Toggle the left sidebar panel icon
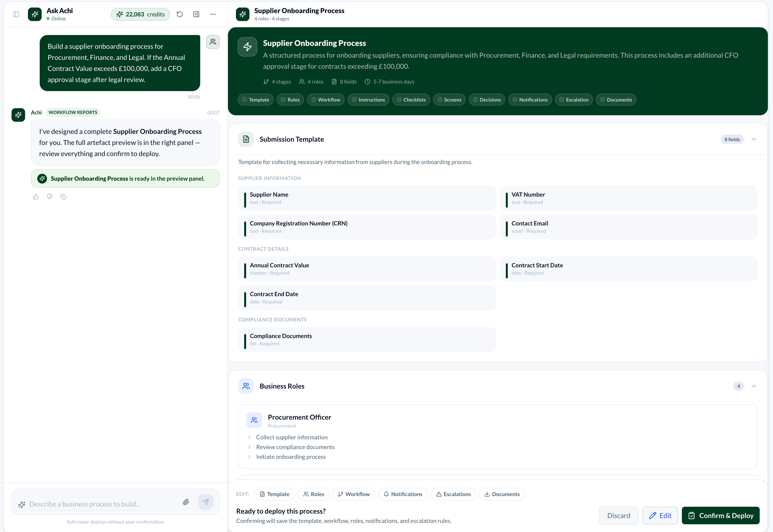This screenshot has height=532, width=773. pos(16,14)
